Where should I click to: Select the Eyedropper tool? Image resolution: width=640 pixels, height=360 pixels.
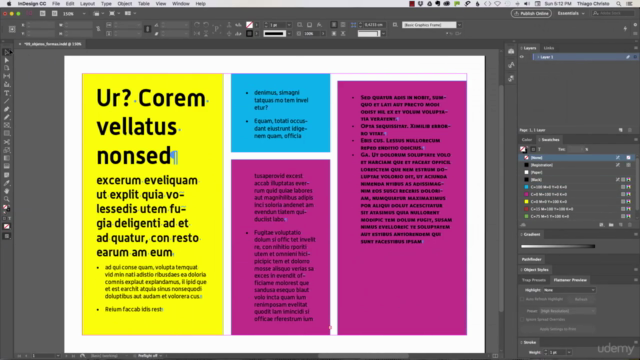7,183
